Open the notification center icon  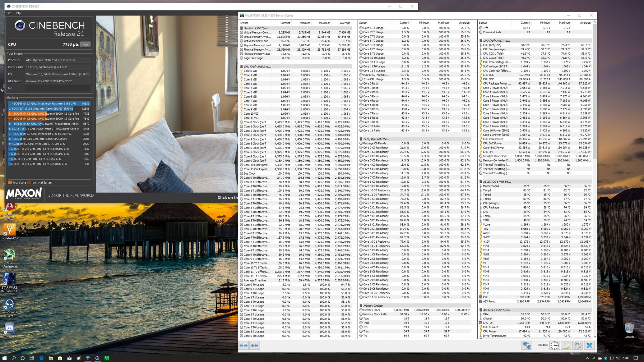pos(636,358)
